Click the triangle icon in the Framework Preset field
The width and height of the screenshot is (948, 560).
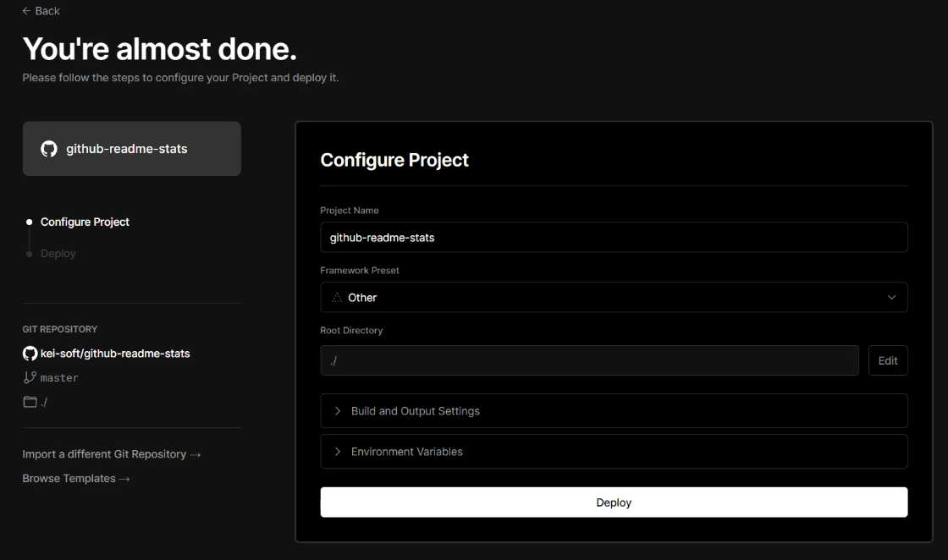pyautogui.click(x=337, y=297)
